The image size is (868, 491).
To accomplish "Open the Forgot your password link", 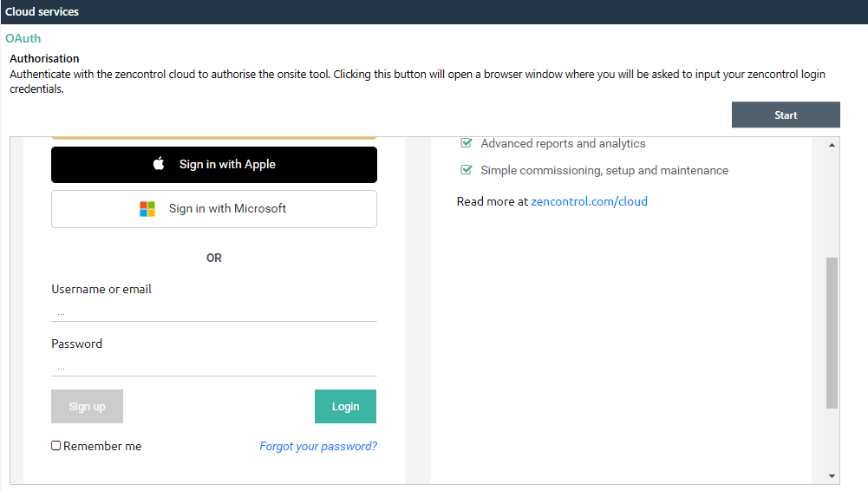I will coord(318,446).
